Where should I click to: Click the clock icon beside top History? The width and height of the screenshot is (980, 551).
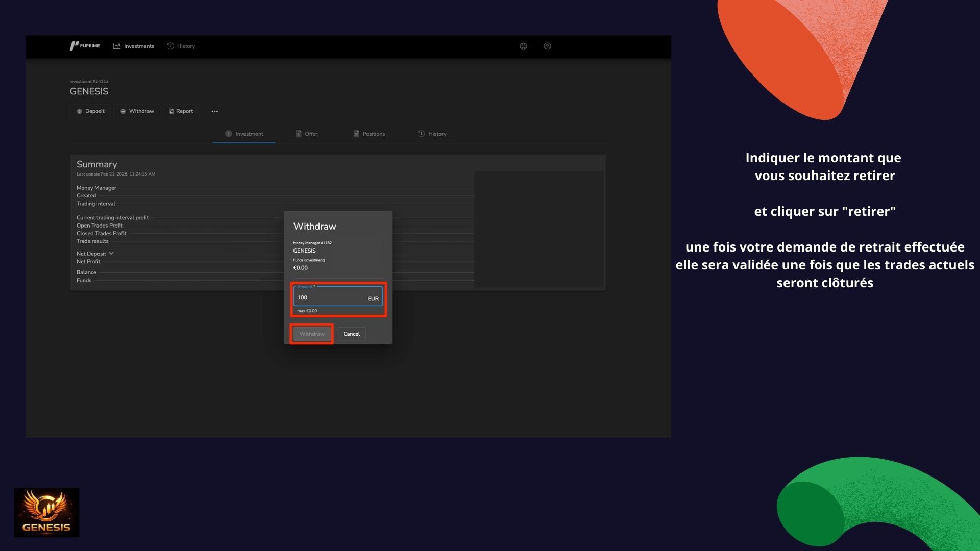(x=170, y=46)
